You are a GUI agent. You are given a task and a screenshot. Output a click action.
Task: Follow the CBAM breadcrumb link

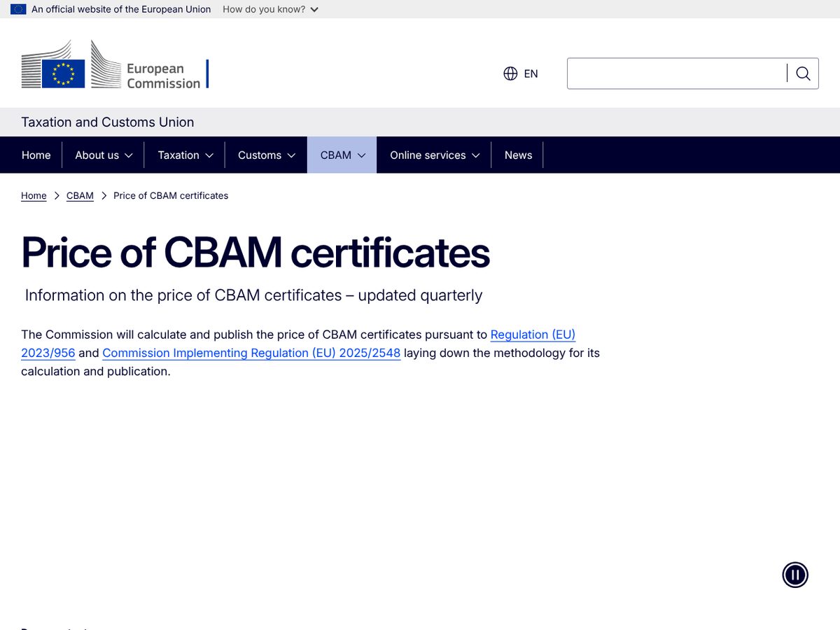(80, 196)
